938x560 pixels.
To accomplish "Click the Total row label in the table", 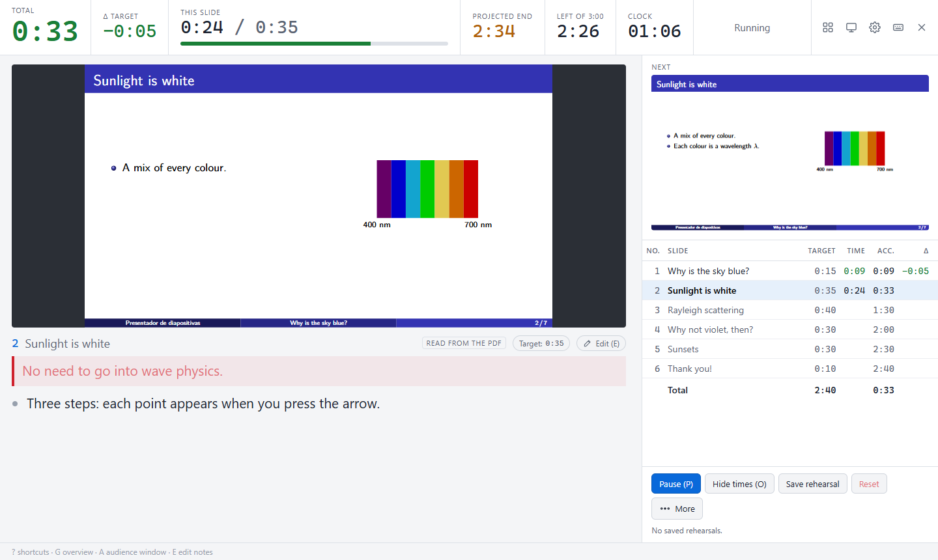I will click(x=677, y=390).
